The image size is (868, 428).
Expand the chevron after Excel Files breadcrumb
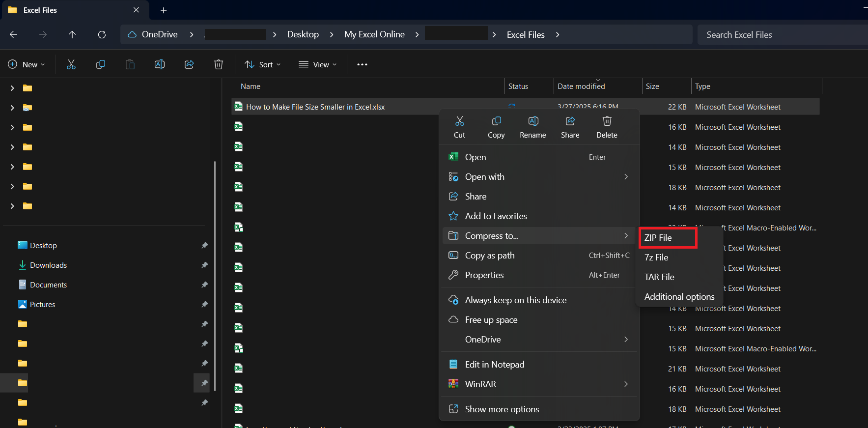point(558,34)
